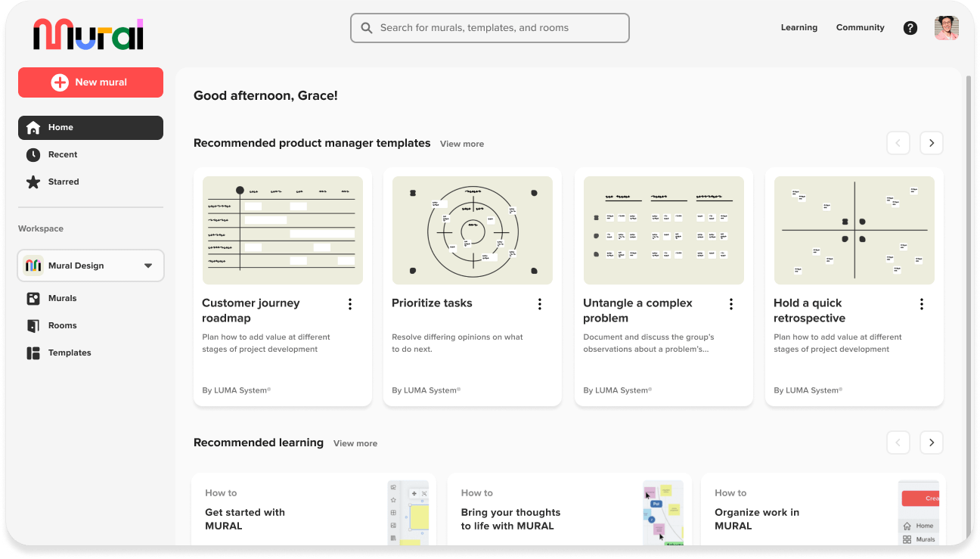980x559 pixels.
Task: Click the search magnifier icon
Action: point(367,28)
